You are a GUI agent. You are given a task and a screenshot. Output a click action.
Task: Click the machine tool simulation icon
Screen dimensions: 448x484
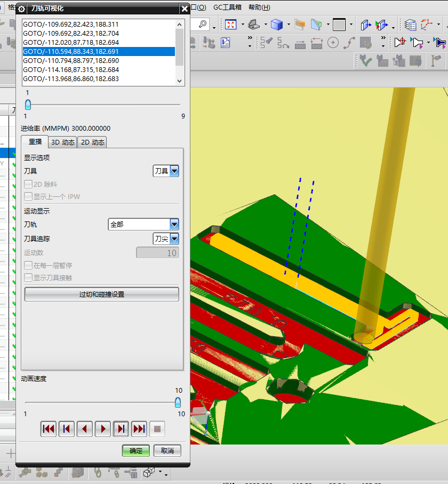209,43
